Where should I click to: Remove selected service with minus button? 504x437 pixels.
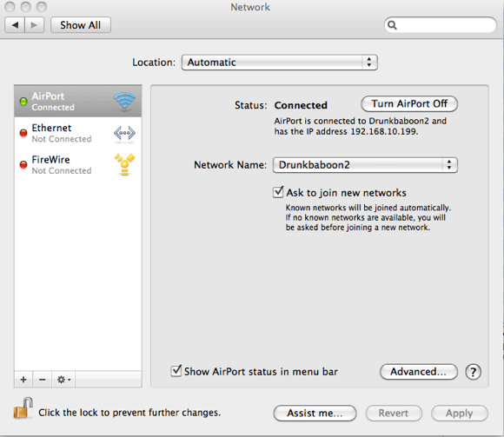42,380
